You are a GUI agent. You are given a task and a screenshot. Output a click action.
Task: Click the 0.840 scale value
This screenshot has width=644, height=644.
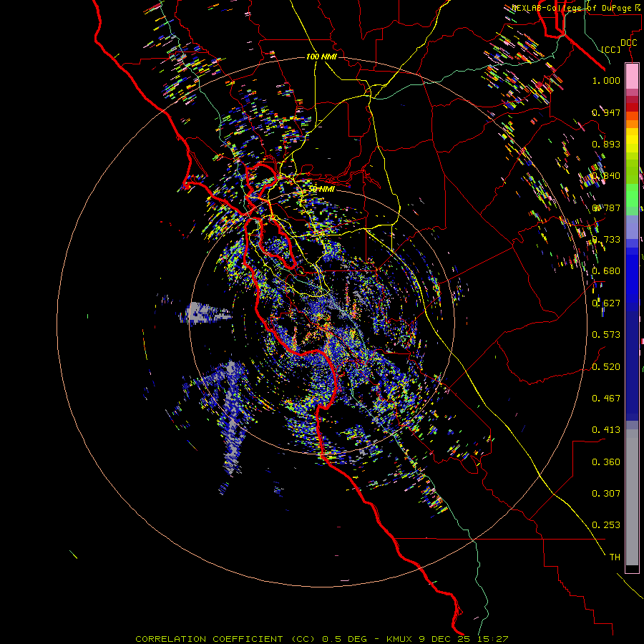tap(606, 176)
